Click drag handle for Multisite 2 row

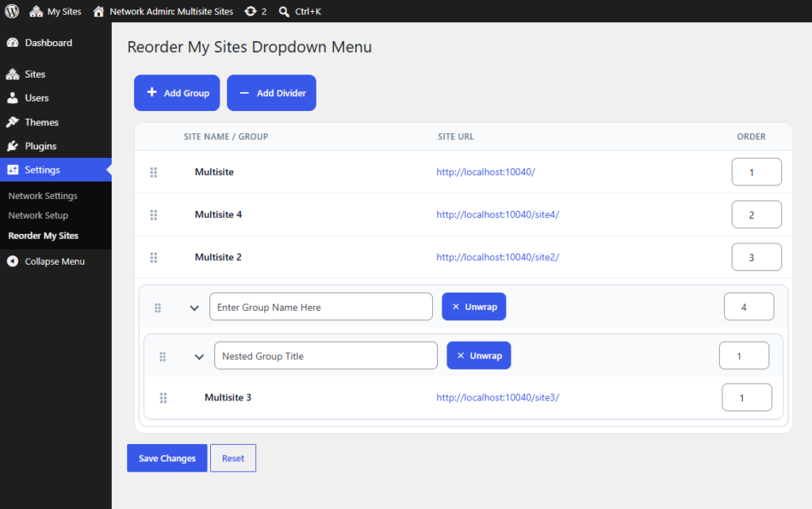(153, 258)
